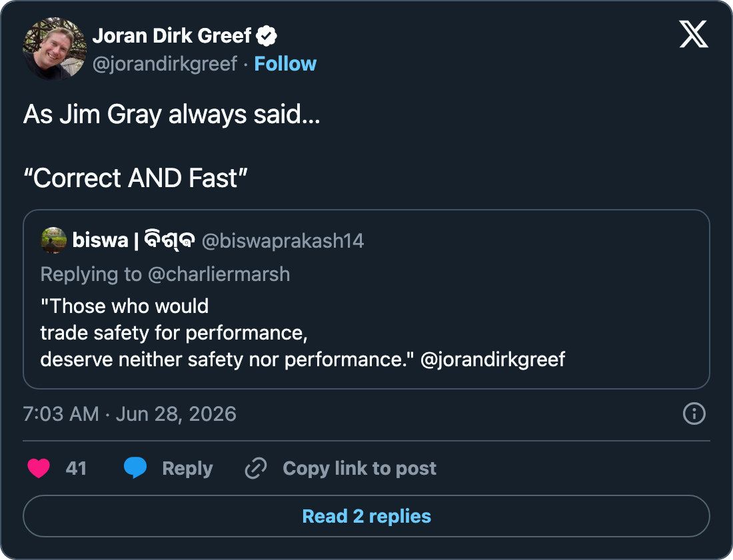
Task: Click the X logo icon
Action: [x=694, y=34]
